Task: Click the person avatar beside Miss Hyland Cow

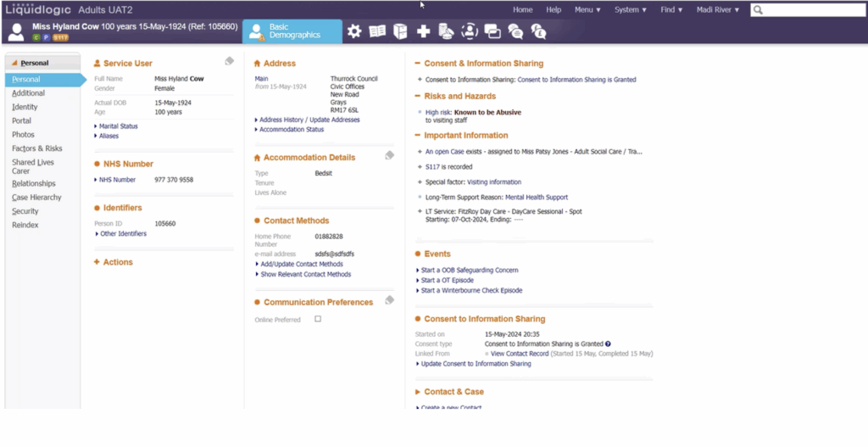Action: click(x=16, y=32)
